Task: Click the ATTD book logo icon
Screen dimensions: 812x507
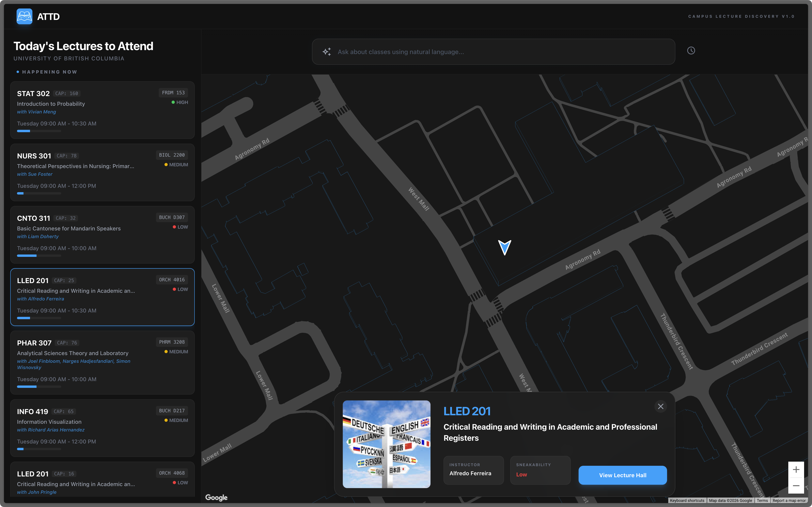Action: point(24,16)
